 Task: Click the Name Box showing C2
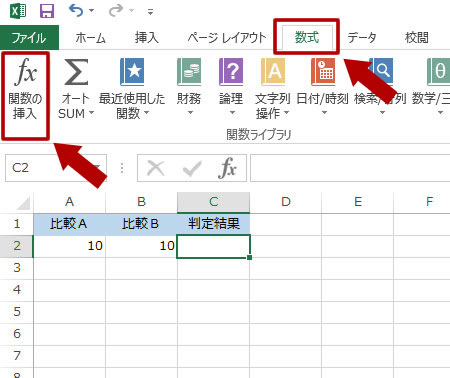[x=56, y=168]
